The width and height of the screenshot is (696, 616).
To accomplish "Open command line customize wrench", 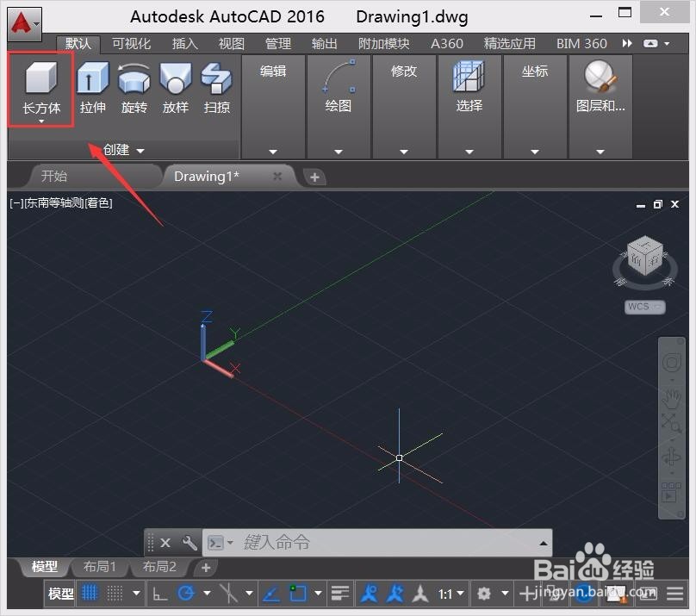I will 190,542.
